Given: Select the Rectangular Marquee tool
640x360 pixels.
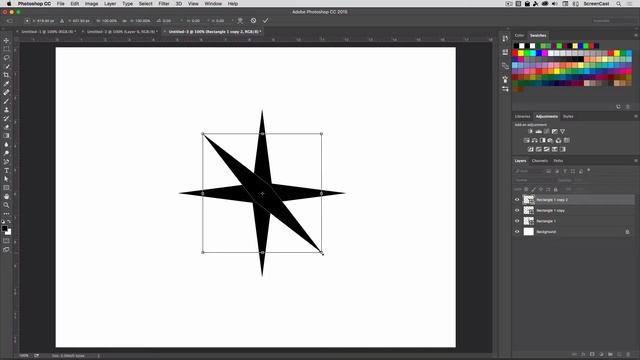Looking at the screenshot, I should [x=6, y=49].
